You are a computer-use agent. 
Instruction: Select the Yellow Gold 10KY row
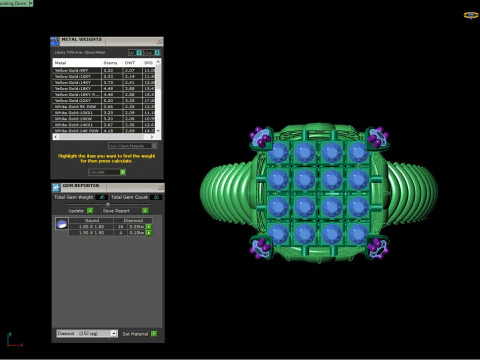(x=104, y=76)
